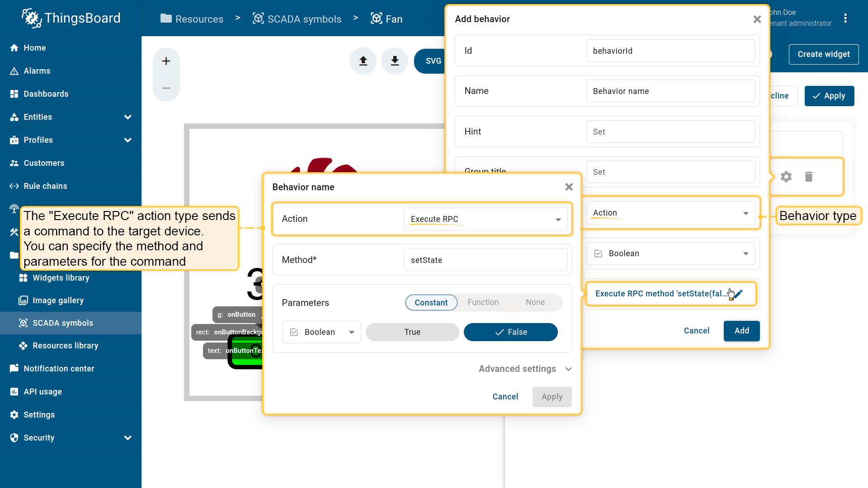Screen dimensions: 868x488
Task: Select the True boolean value
Action: (412, 332)
